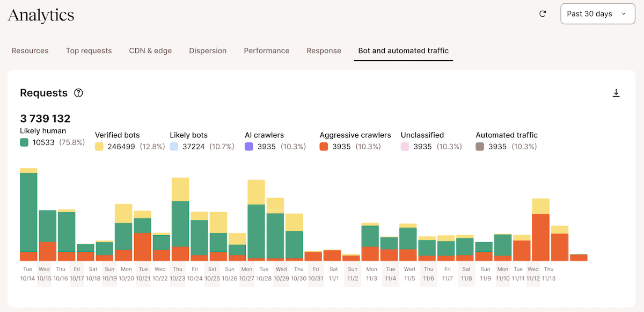The width and height of the screenshot is (644, 312).
Task: Click the Tue 10/14 chart bar
Action: 28,214
